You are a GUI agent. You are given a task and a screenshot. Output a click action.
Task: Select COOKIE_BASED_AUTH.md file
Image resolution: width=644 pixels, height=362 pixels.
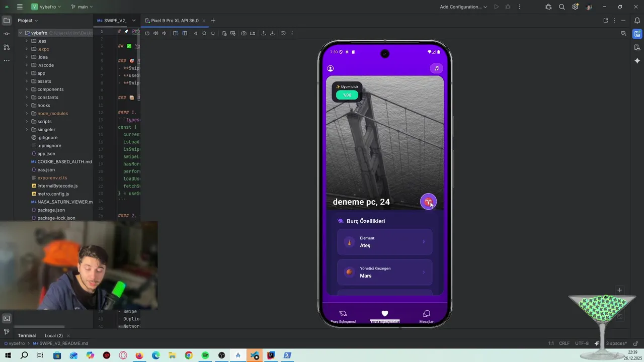[x=64, y=162]
